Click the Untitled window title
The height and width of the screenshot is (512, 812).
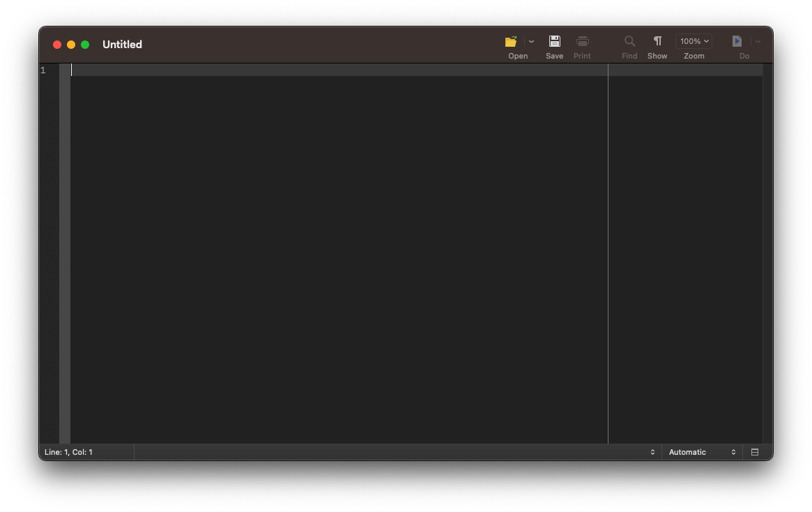[122, 45]
